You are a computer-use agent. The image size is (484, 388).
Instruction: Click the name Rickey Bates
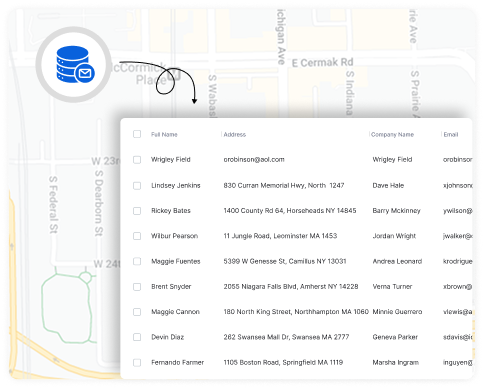pyautogui.click(x=171, y=211)
